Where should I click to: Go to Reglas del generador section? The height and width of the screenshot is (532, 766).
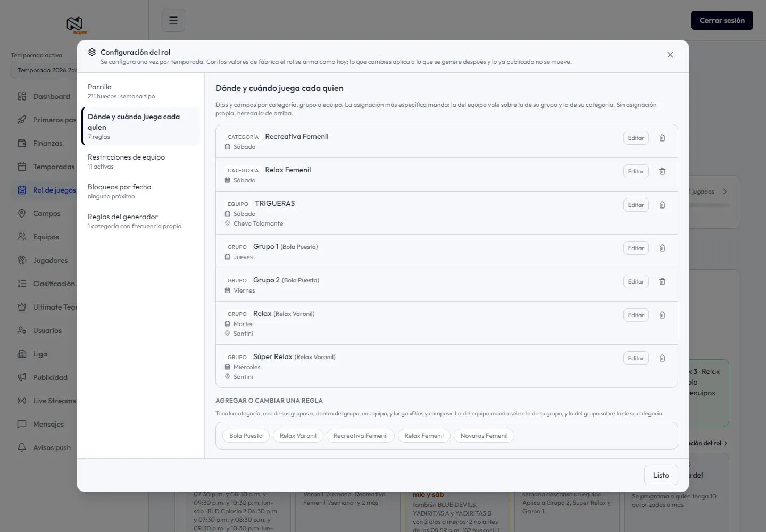(x=141, y=221)
